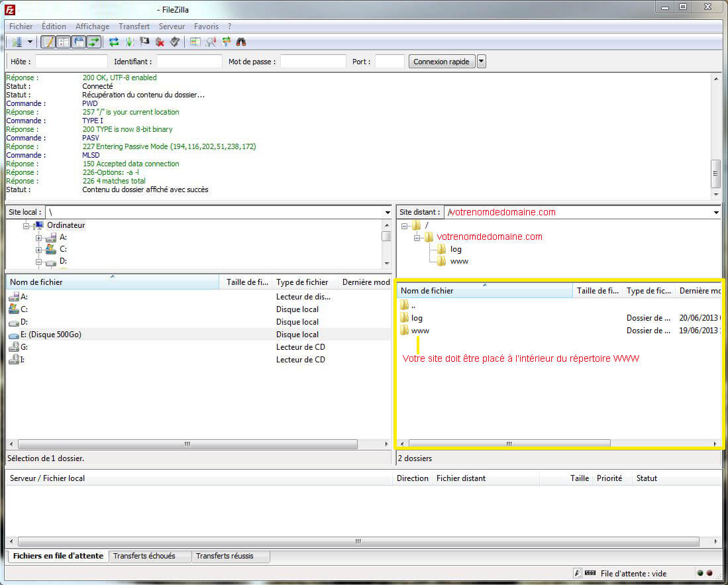Screen dimensions: 728x585
Task: Toggle synchronized browsing
Action: pyautogui.click(x=226, y=42)
